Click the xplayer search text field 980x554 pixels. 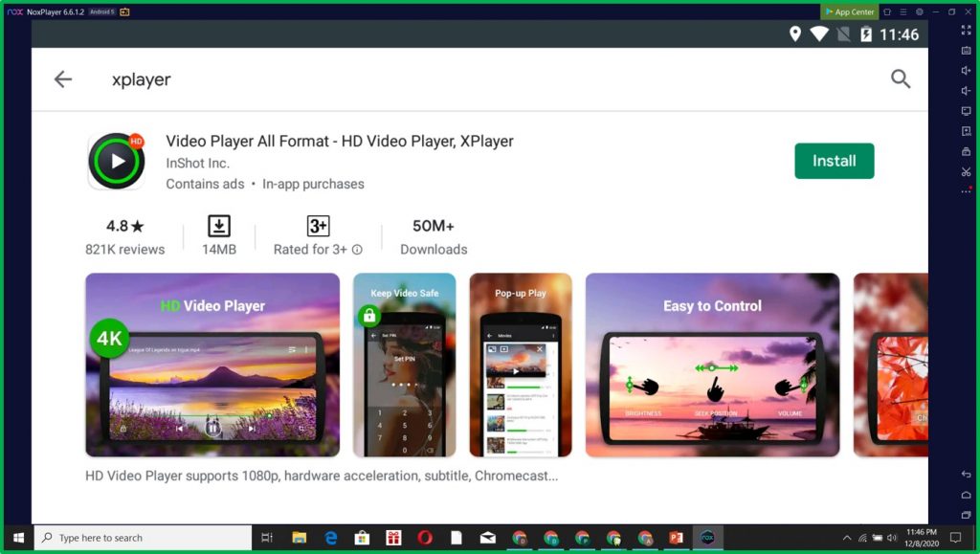142,79
